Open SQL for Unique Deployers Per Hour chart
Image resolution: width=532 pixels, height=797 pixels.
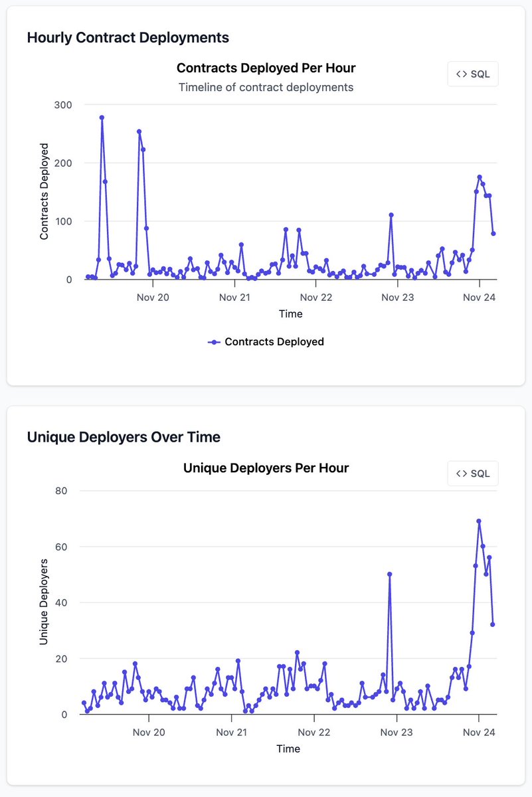click(x=473, y=474)
